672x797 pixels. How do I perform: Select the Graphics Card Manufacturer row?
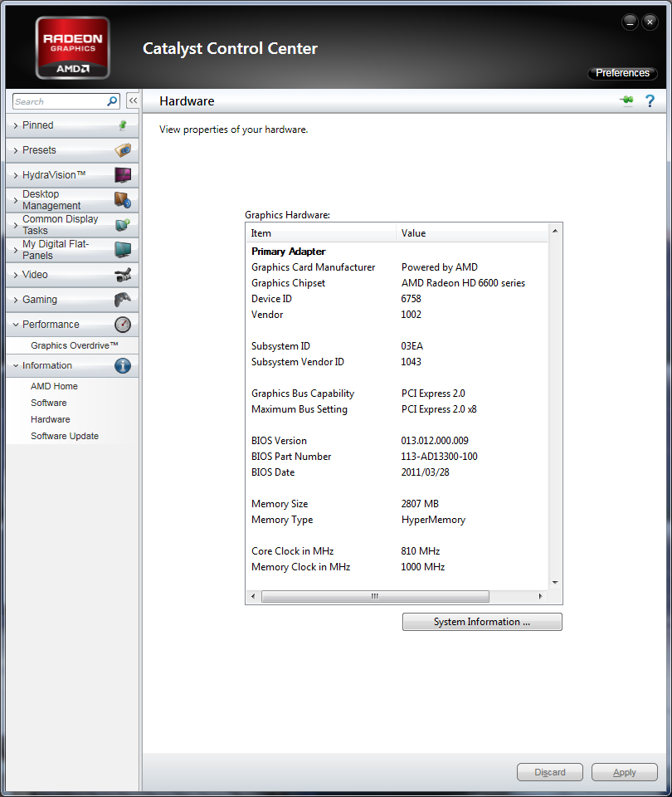point(397,267)
